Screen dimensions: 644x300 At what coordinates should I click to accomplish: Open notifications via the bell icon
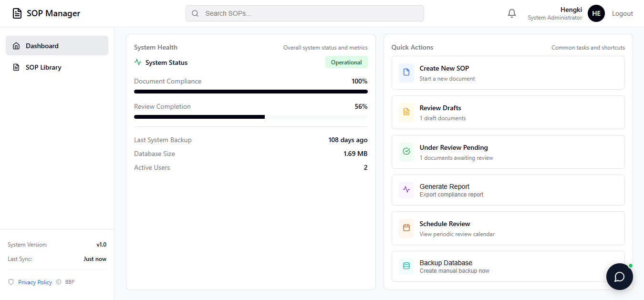[512, 13]
